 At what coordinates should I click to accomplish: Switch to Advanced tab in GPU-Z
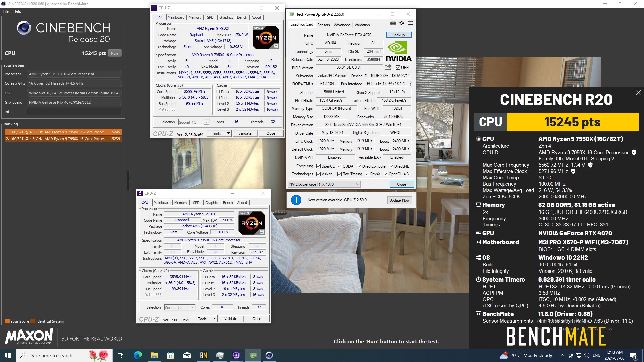click(x=342, y=25)
